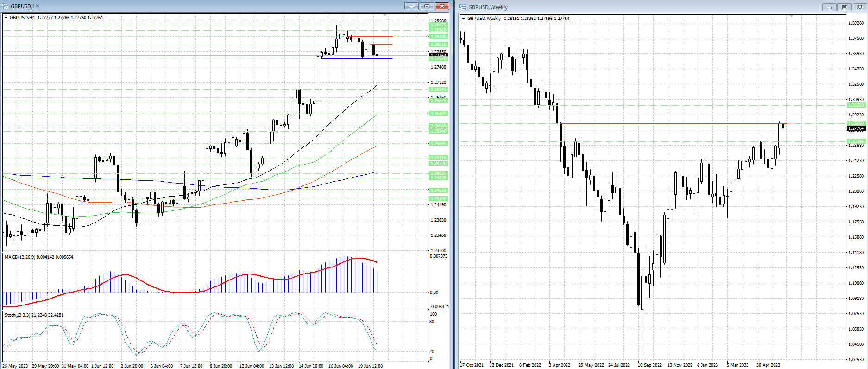
Task: Close the GBPUSD,H4 chart window
Action: (442, 6)
